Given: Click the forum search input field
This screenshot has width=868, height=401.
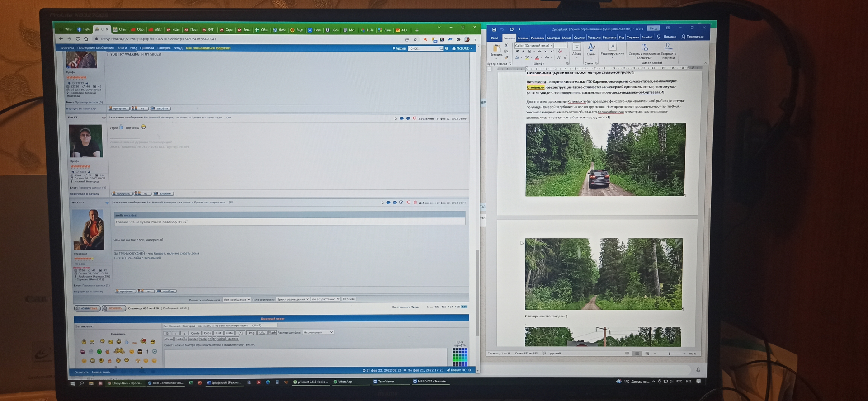Looking at the screenshot, I should [423, 48].
